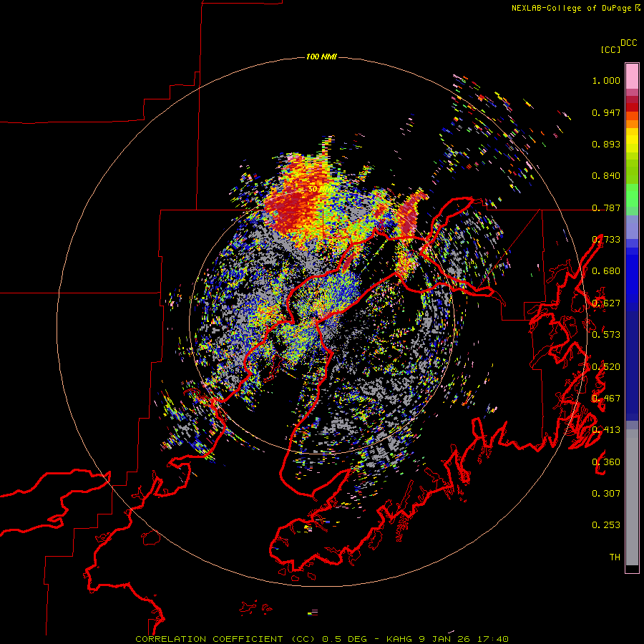The width and height of the screenshot is (644, 644).
Task: Select the 0.893 scale value
Action: click(606, 144)
